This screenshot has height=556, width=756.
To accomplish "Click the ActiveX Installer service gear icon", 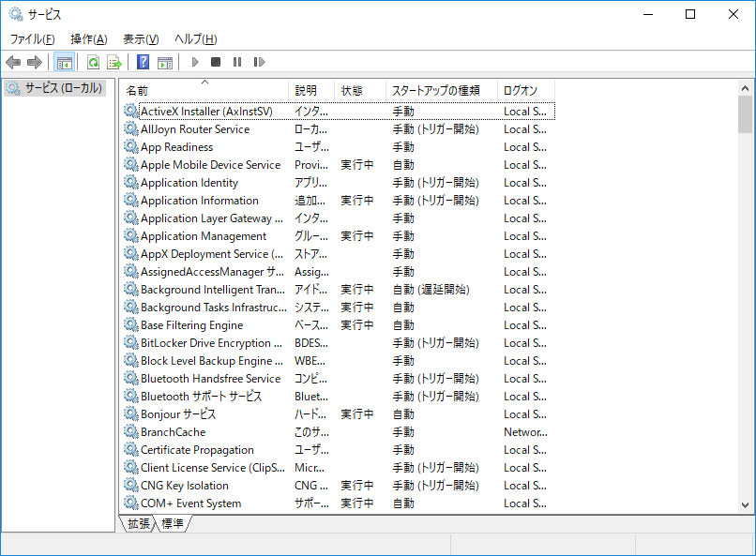I will [x=130, y=111].
